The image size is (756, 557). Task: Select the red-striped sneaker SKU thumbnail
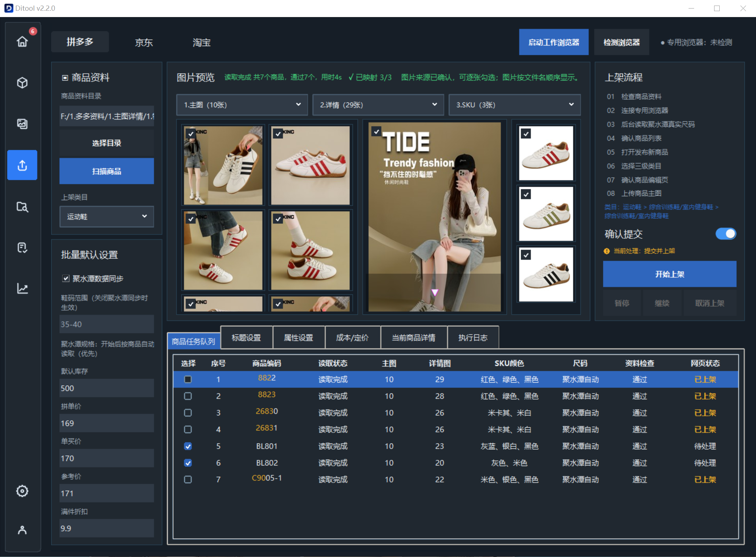[546, 153]
